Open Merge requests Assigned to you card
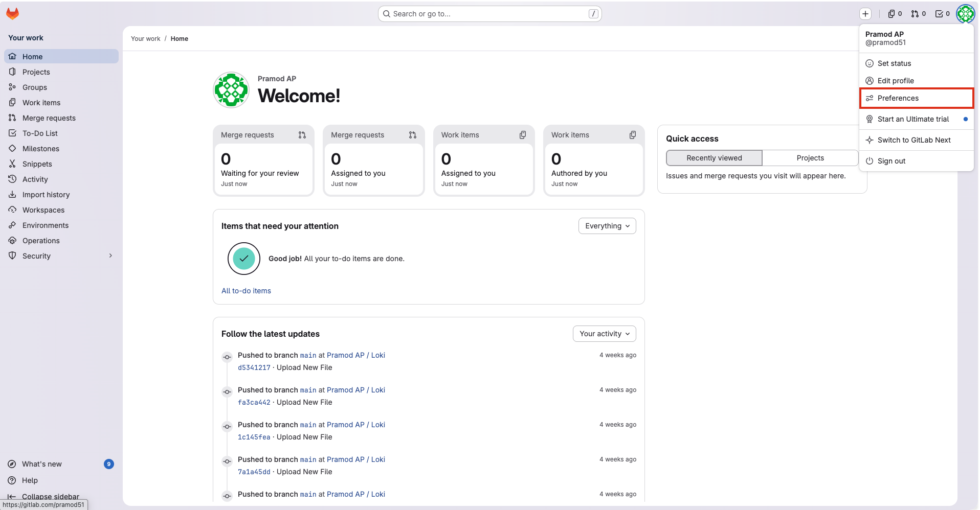 coord(374,160)
